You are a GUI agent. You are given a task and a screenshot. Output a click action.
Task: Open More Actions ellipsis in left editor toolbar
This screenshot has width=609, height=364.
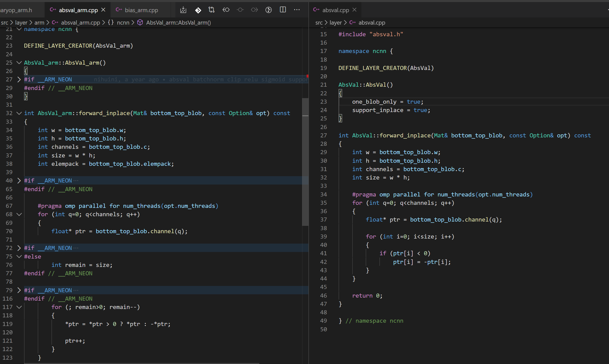click(x=297, y=10)
